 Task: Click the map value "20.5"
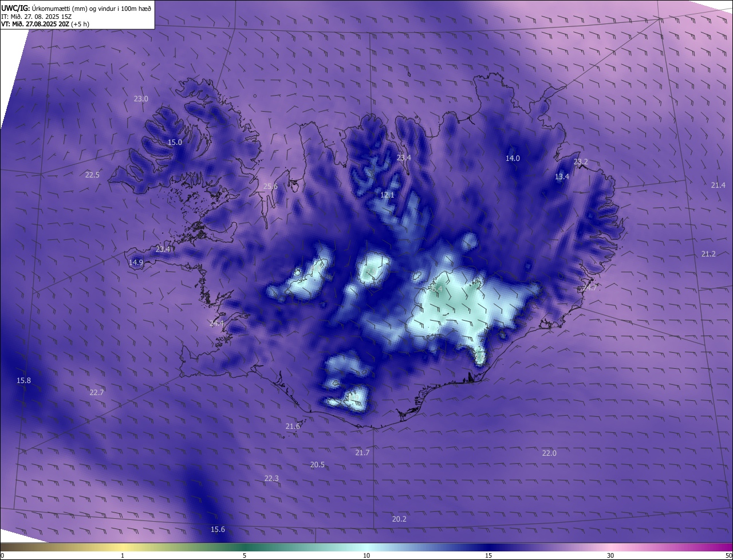tap(317, 464)
